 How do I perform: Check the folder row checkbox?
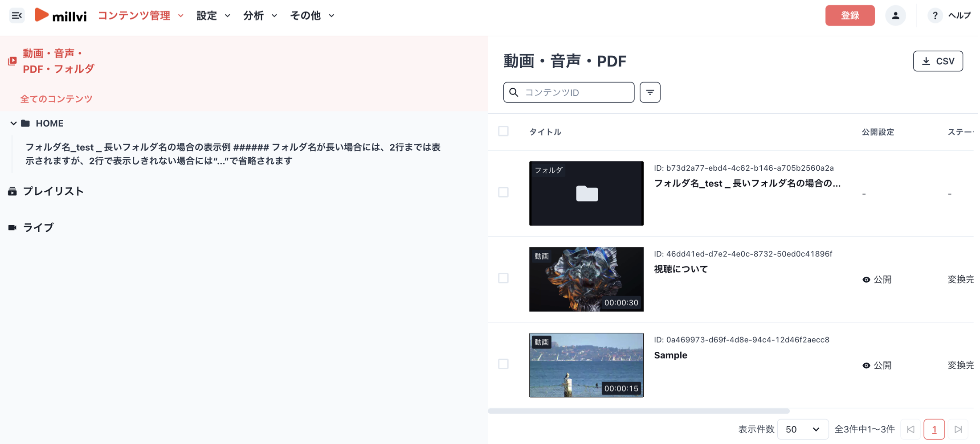503,192
